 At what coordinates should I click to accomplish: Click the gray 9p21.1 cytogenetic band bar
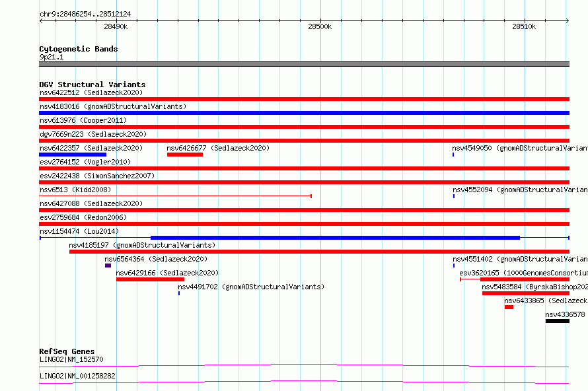coord(304,64)
